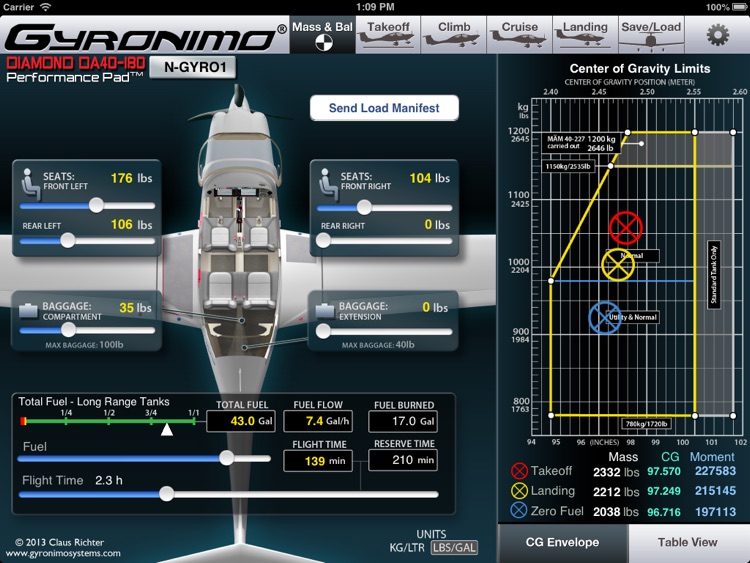Edit the Fuel Flow 7.4 Gal/h field

[x=318, y=421]
